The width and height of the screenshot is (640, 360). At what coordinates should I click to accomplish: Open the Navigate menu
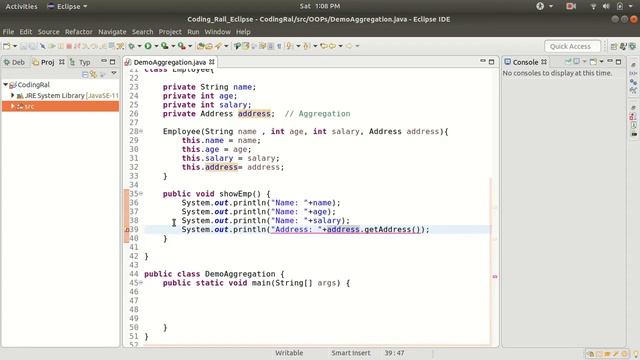point(112,32)
